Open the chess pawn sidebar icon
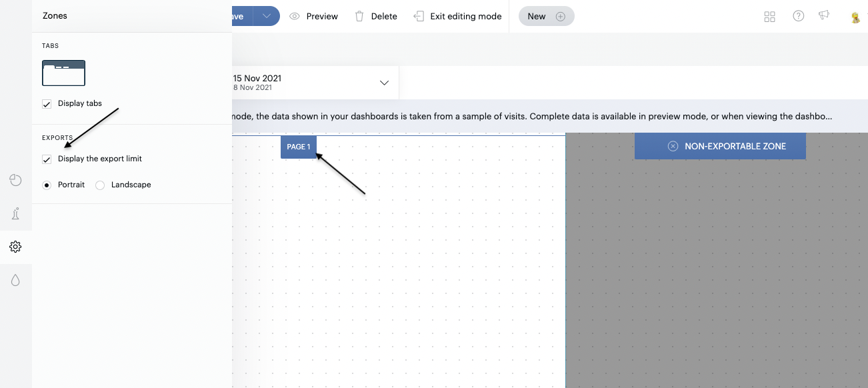 tap(15, 213)
